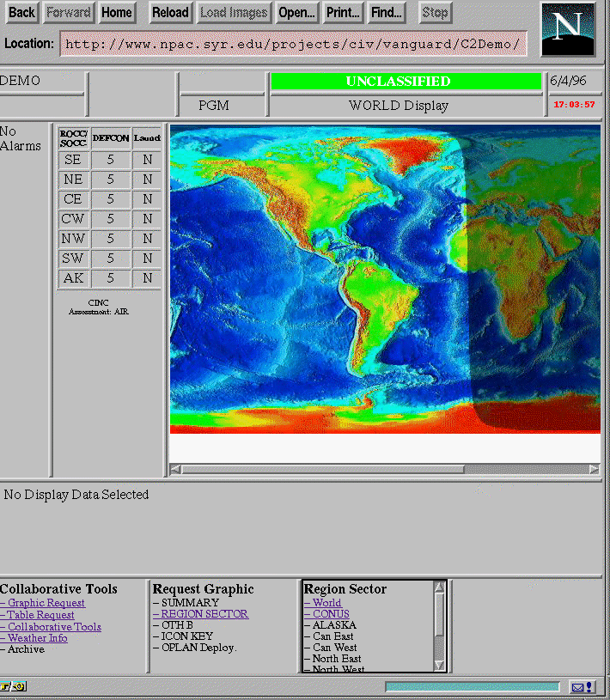
Task: Click the security key icon in status bar
Action: point(15,686)
